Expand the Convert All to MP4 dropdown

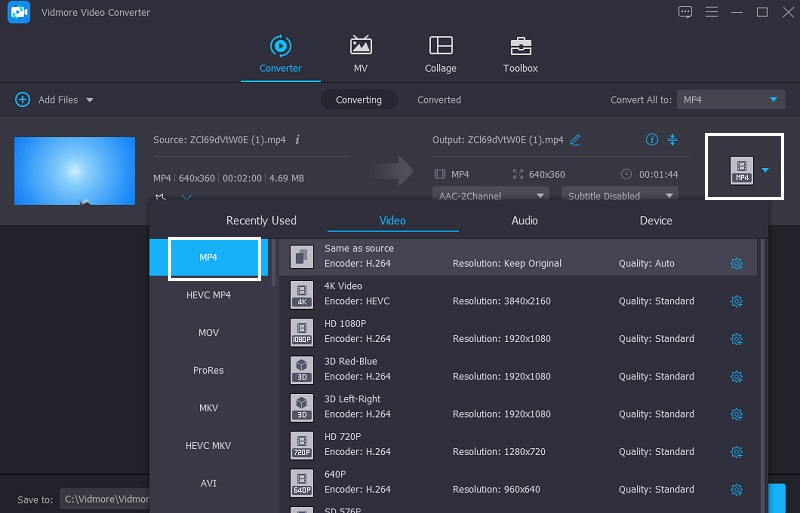pyautogui.click(x=773, y=100)
